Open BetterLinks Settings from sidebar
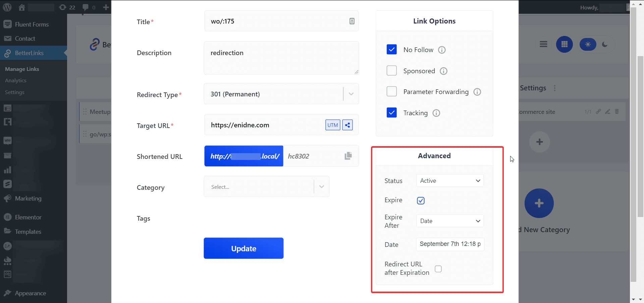 14,92
